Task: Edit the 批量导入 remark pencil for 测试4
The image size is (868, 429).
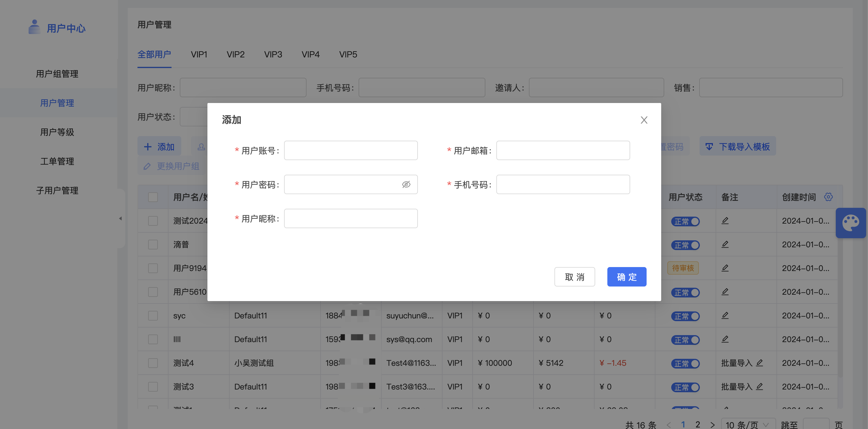Action: [759, 363]
